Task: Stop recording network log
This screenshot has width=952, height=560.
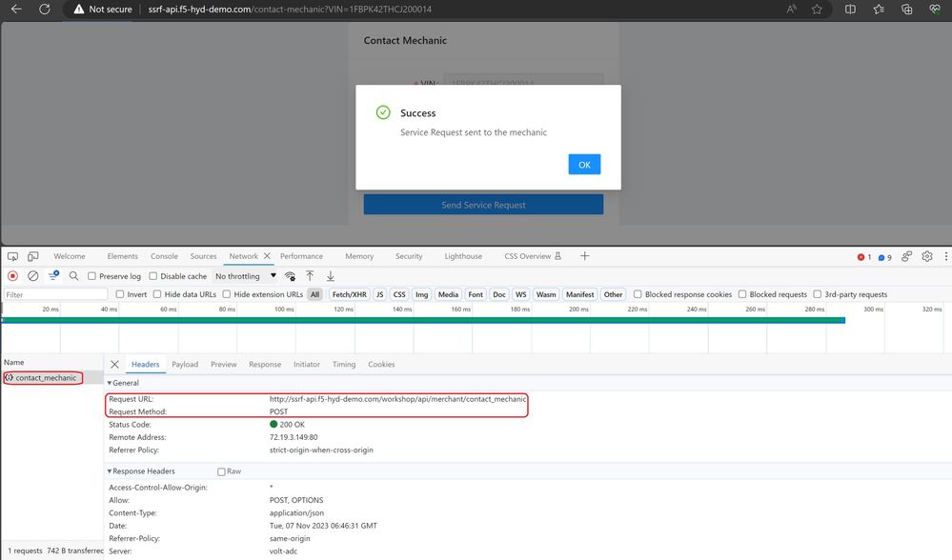Action: point(12,276)
